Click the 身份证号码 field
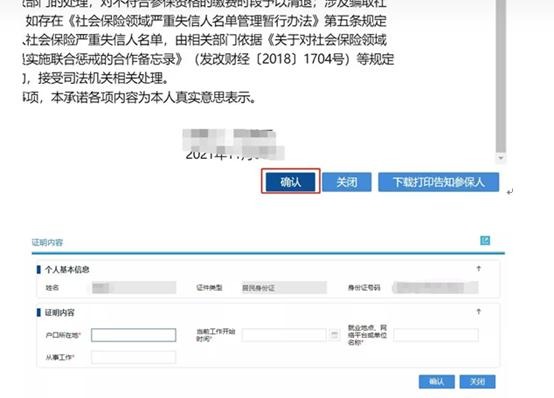 (436, 288)
